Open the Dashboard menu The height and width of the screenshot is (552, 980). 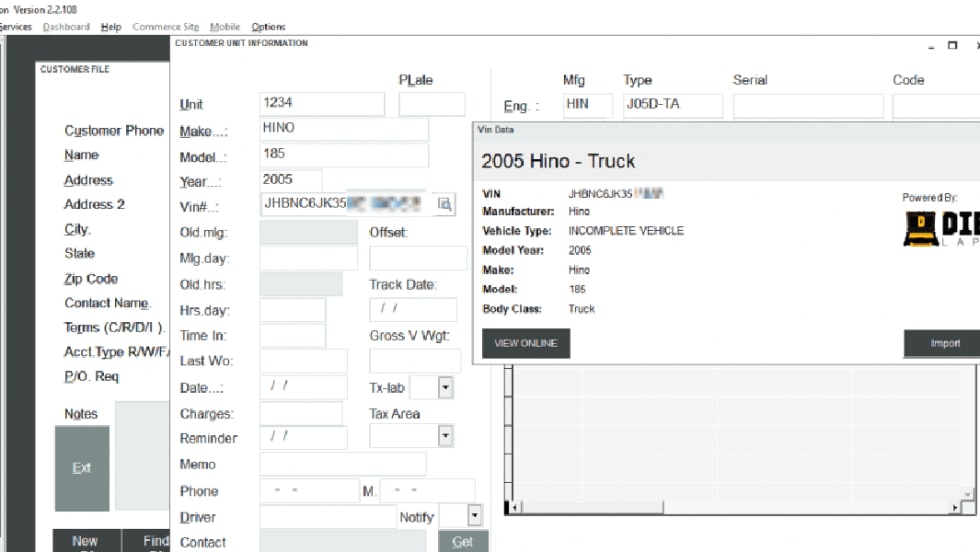click(66, 27)
